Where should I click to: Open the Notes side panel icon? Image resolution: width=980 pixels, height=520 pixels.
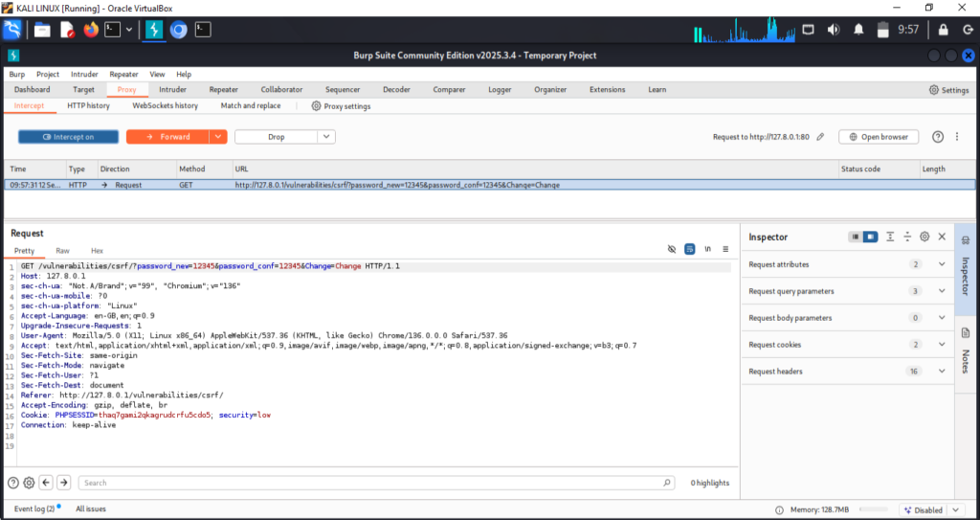click(966, 333)
